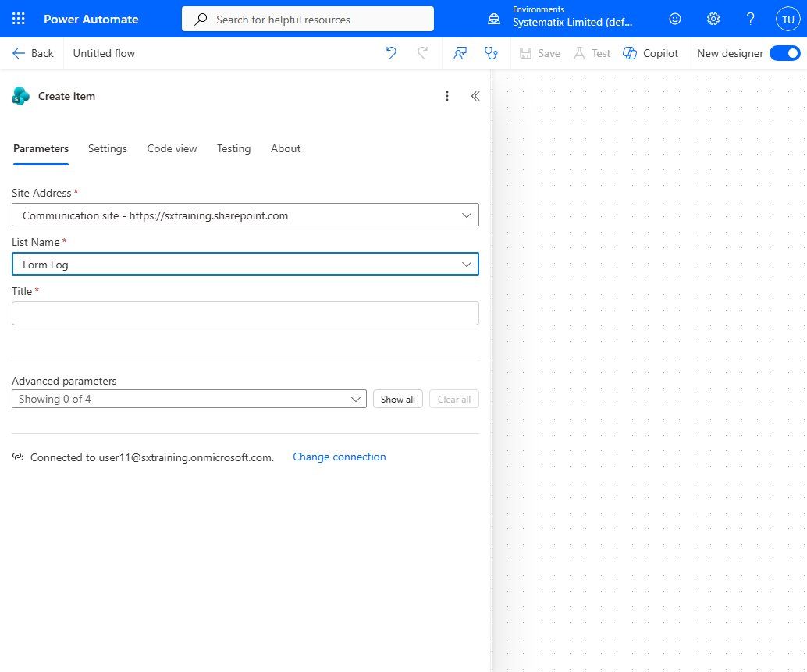Click the search magnifier icon
807x672 pixels.
click(x=201, y=19)
